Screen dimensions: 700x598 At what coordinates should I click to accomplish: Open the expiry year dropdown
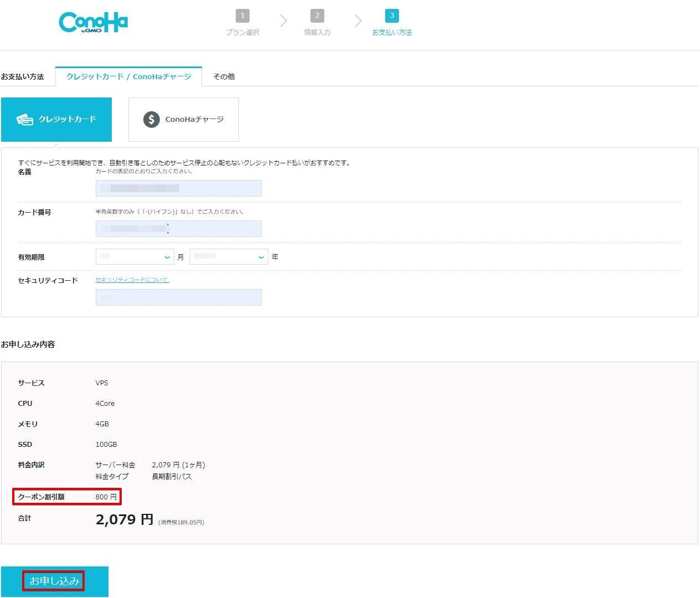coord(229,256)
